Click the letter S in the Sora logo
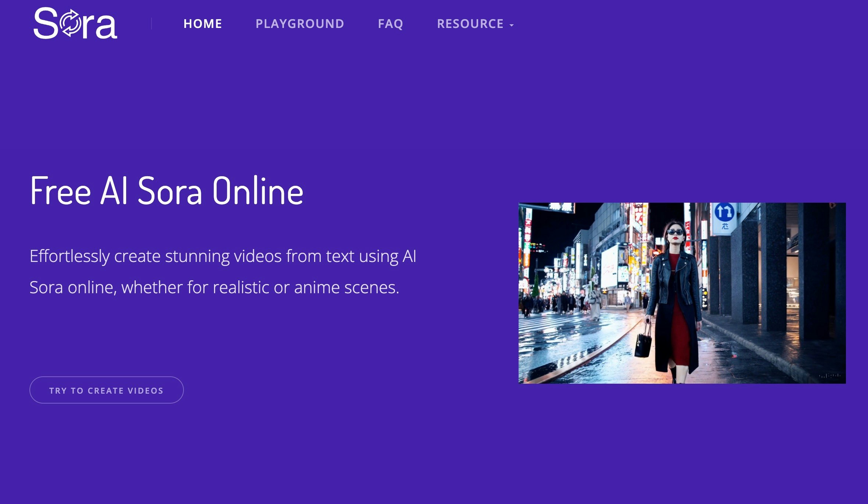 pos(46,24)
